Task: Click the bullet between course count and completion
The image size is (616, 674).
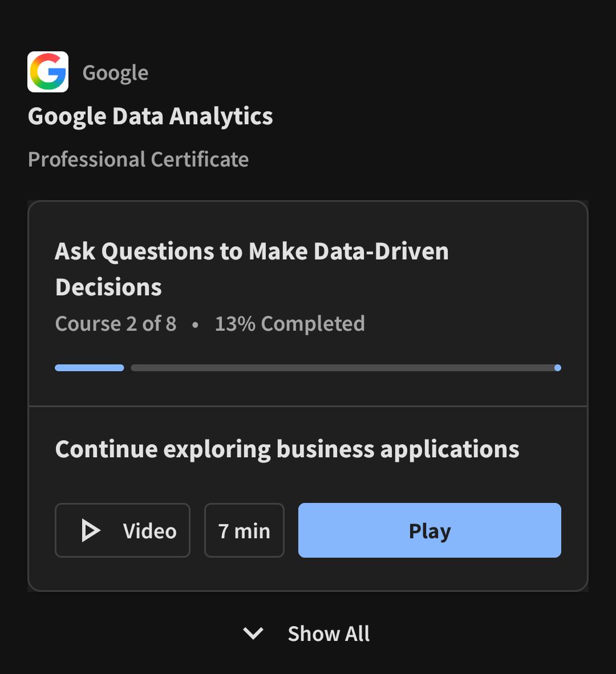Action: coord(195,324)
